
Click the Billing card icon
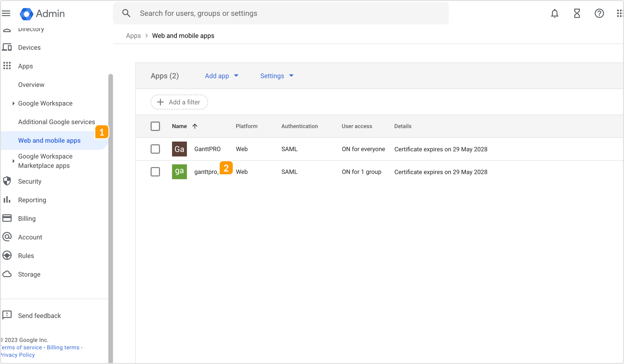(7, 218)
